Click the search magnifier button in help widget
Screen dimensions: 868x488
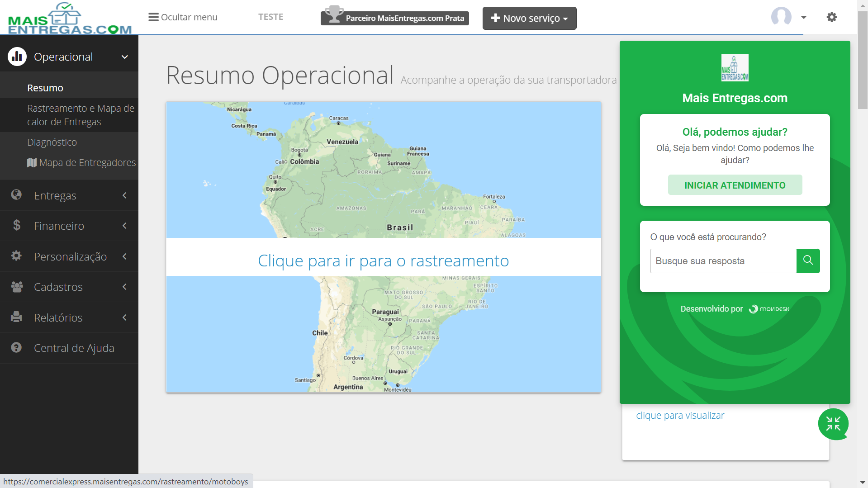point(808,261)
